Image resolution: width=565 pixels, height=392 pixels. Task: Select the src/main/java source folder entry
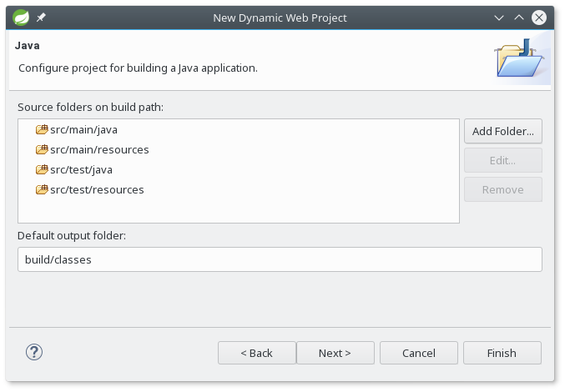84,129
